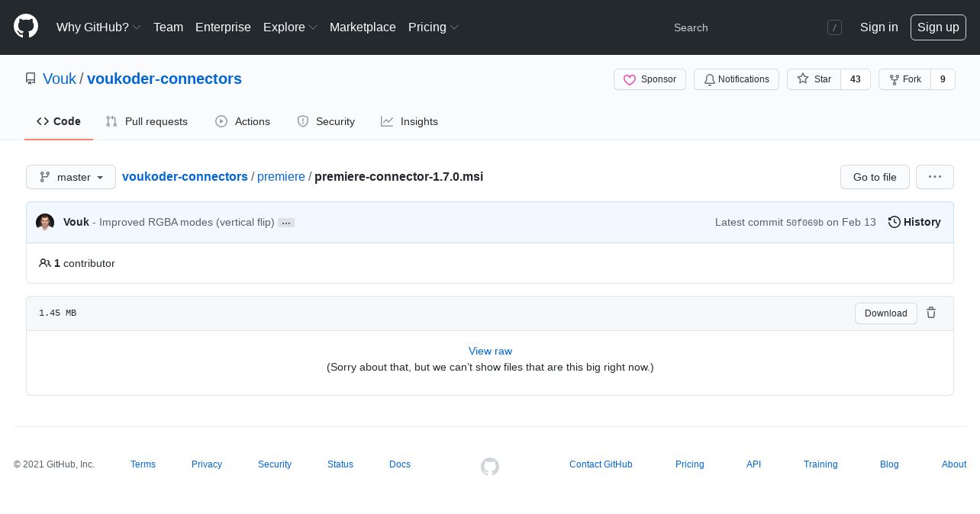Open the file History
This screenshot has width=980, height=514.
tap(914, 222)
